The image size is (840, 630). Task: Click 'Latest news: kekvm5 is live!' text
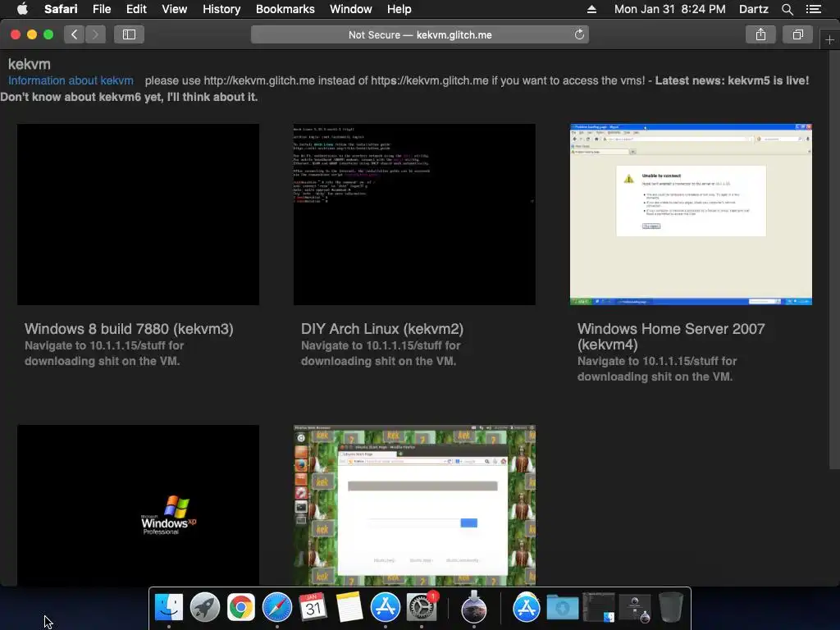click(x=732, y=80)
